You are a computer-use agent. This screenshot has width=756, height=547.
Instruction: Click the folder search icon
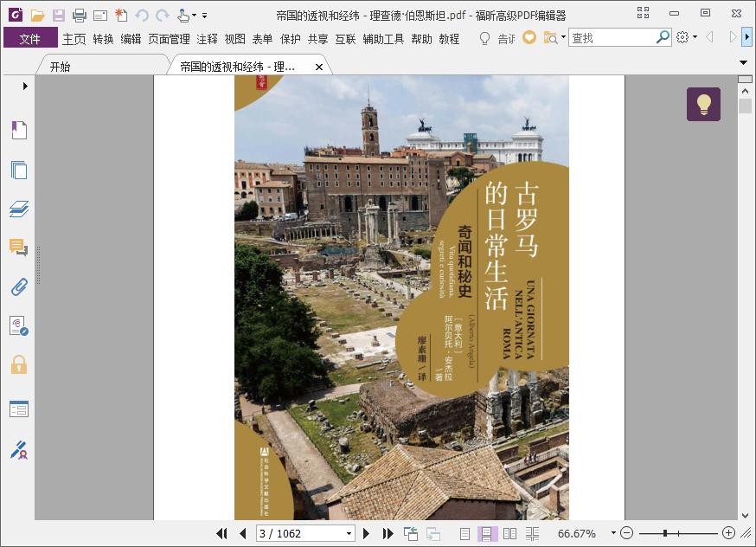pos(551,37)
